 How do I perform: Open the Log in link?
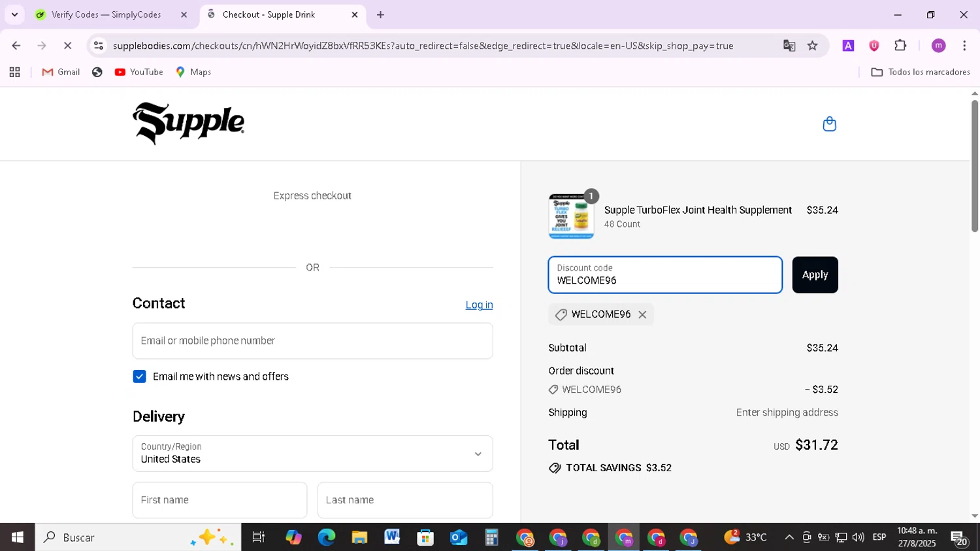[x=479, y=305]
